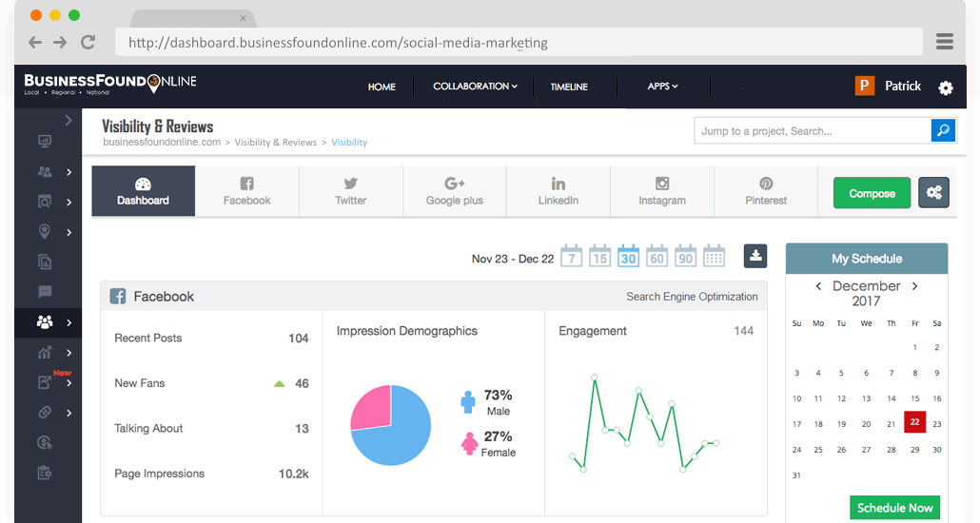Click the location pin sidebar icon
This screenshot has height=523, width=980.
tap(45, 231)
